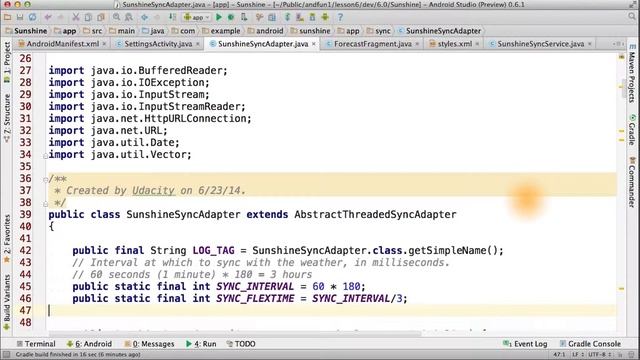Close the SettingsActivity.java tab
Image resolution: width=640 pixels, height=360 pixels.
198,44
